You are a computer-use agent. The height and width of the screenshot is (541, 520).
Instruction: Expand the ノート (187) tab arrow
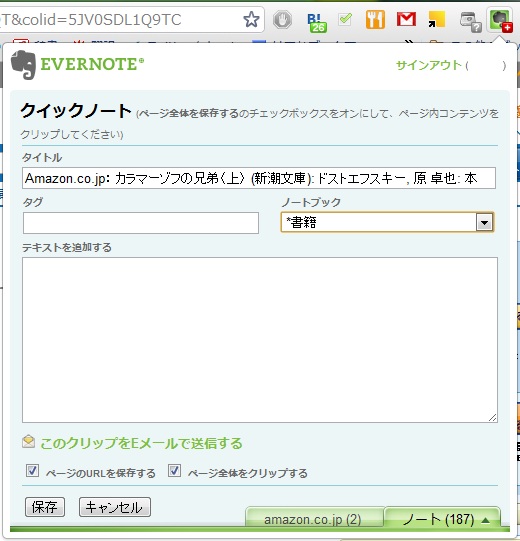click(x=485, y=520)
